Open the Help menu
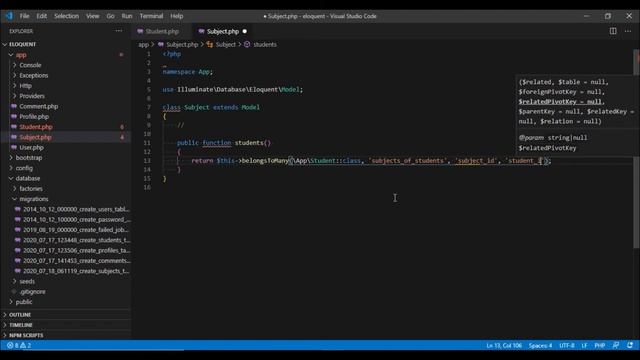Screen dimensions: 640x360 177,16
